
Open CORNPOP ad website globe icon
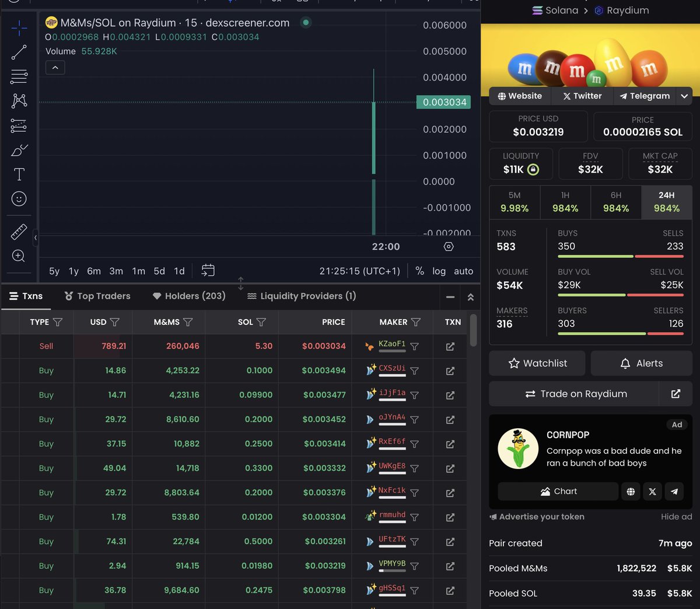pos(631,492)
